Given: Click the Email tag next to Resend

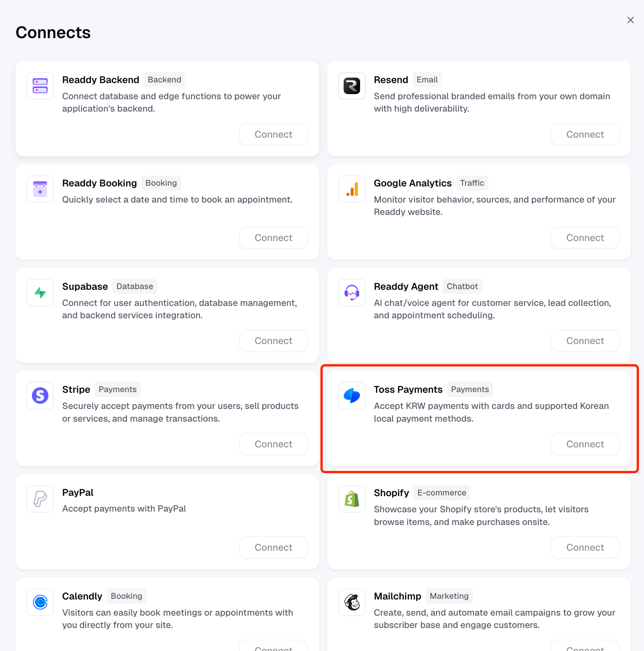Looking at the screenshot, I should coord(427,80).
